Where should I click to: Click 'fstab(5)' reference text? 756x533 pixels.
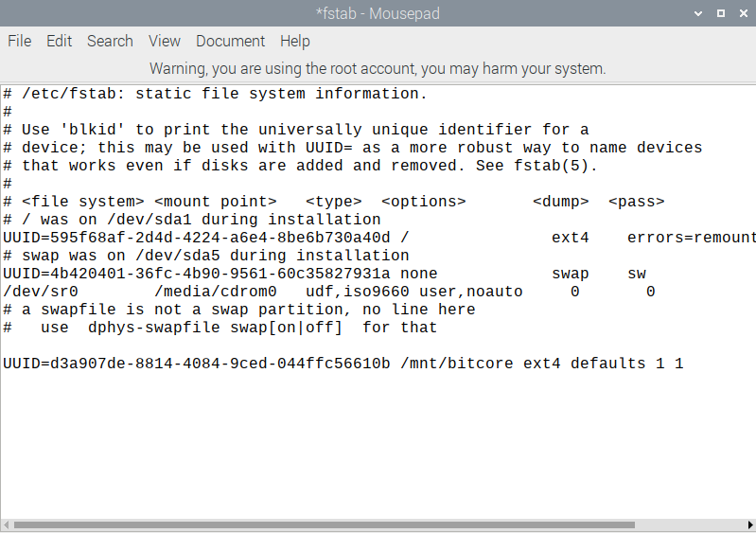[551, 166]
